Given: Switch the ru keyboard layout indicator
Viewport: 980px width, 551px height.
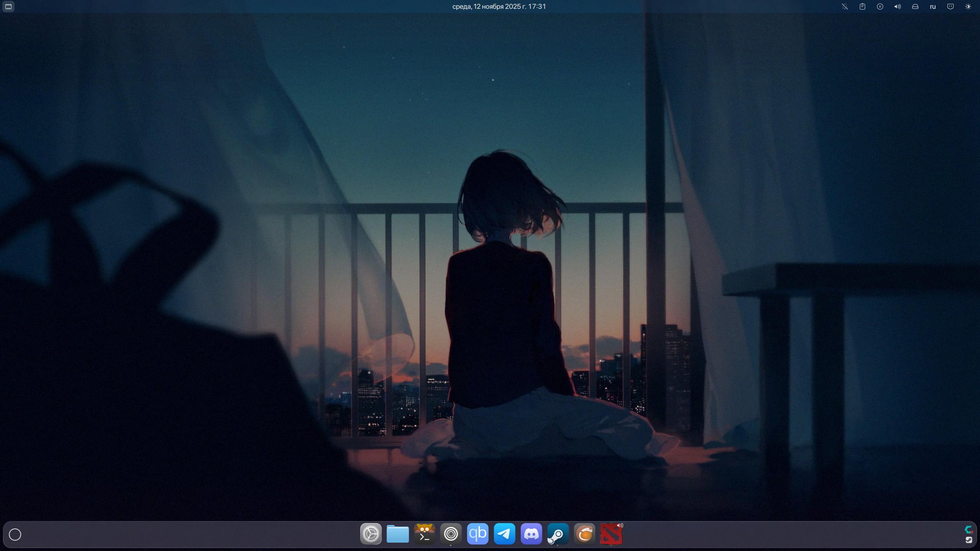Looking at the screenshot, I should [933, 7].
